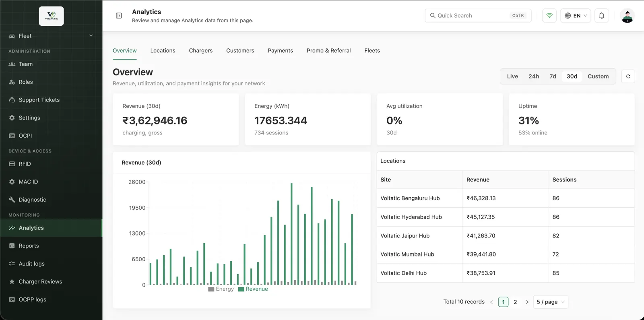Switch to the Locations tab
This screenshot has height=320, width=644.
[x=163, y=51]
